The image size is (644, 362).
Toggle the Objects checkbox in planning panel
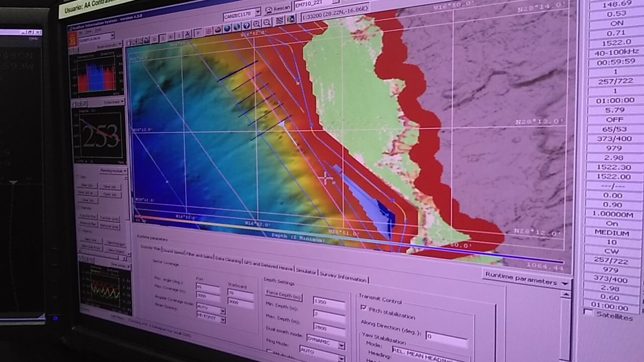(x=80, y=231)
